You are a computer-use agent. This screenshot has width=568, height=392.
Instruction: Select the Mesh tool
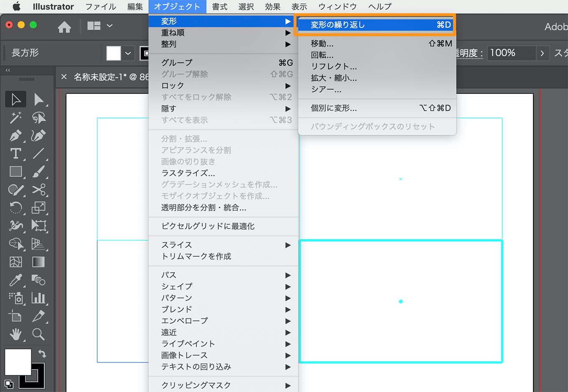(16, 262)
